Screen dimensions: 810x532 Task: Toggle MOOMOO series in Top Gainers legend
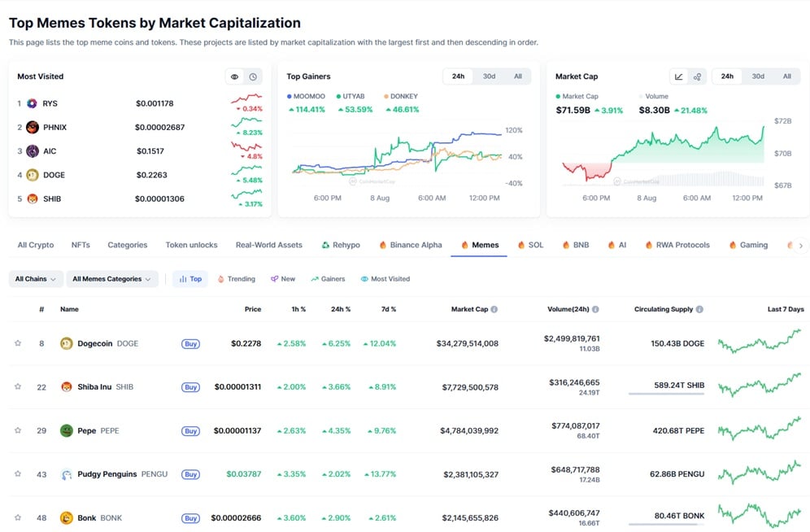click(306, 97)
